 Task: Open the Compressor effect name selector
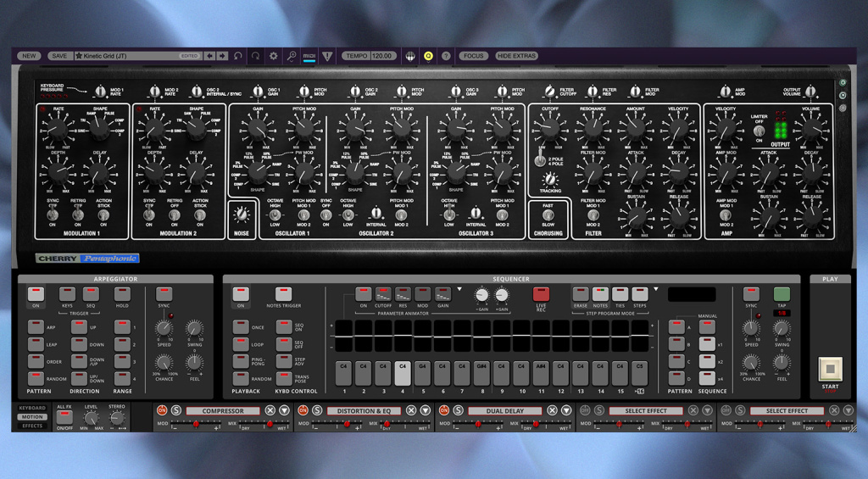223,411
